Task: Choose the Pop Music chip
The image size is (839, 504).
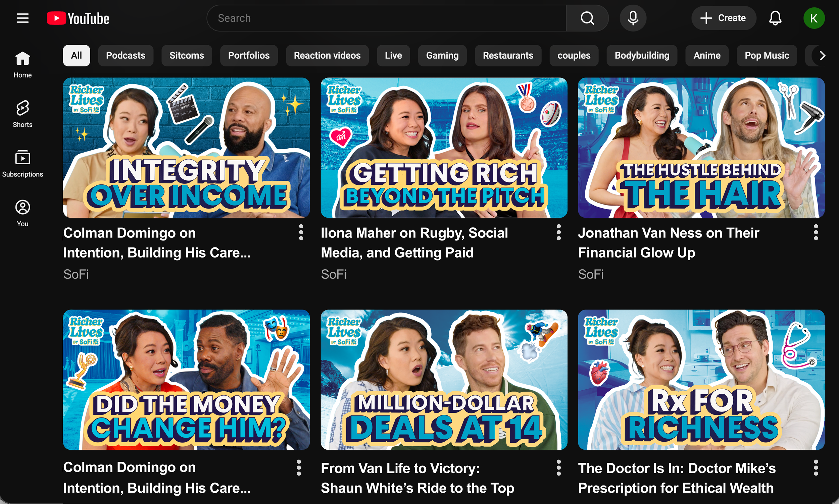Action: point(767,55)
